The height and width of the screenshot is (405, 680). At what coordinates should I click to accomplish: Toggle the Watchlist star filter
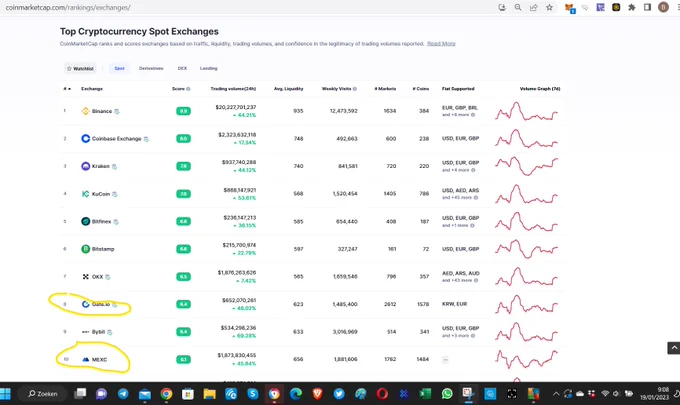click(80, 69)
